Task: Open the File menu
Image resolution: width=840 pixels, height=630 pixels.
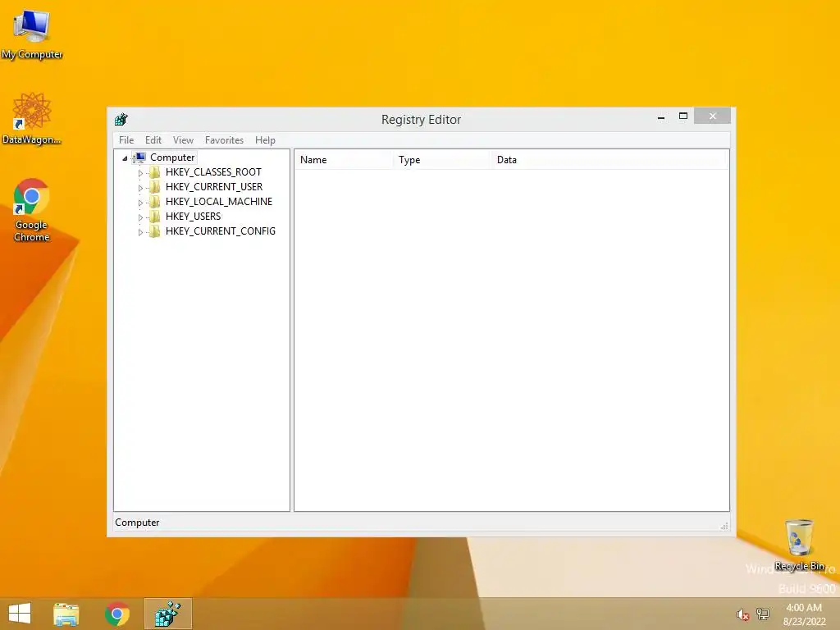Action: (126, 139)
